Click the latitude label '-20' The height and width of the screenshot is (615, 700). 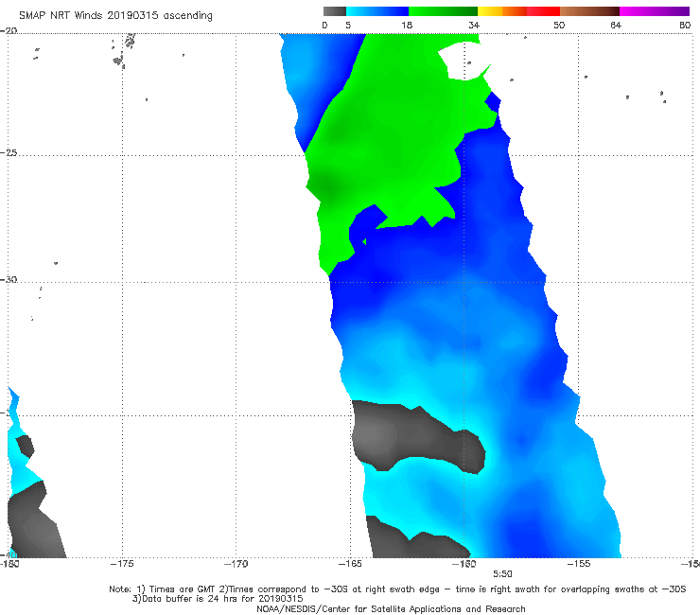(9, 31)
